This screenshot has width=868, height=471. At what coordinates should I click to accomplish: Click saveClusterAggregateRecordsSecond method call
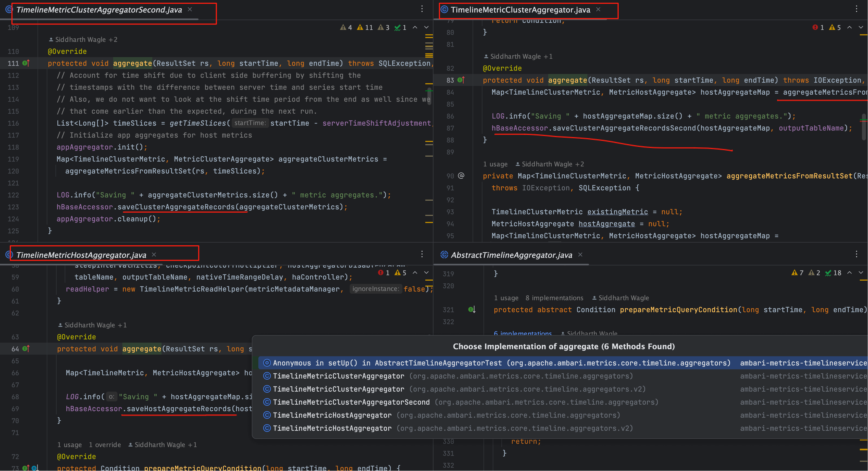pos(624,128)
